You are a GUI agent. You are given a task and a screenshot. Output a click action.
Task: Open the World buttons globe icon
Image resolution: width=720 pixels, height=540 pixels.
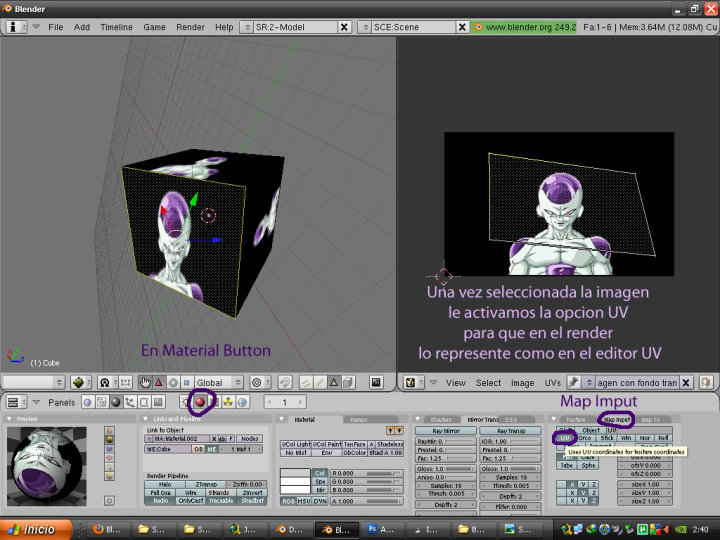point(242,402)
